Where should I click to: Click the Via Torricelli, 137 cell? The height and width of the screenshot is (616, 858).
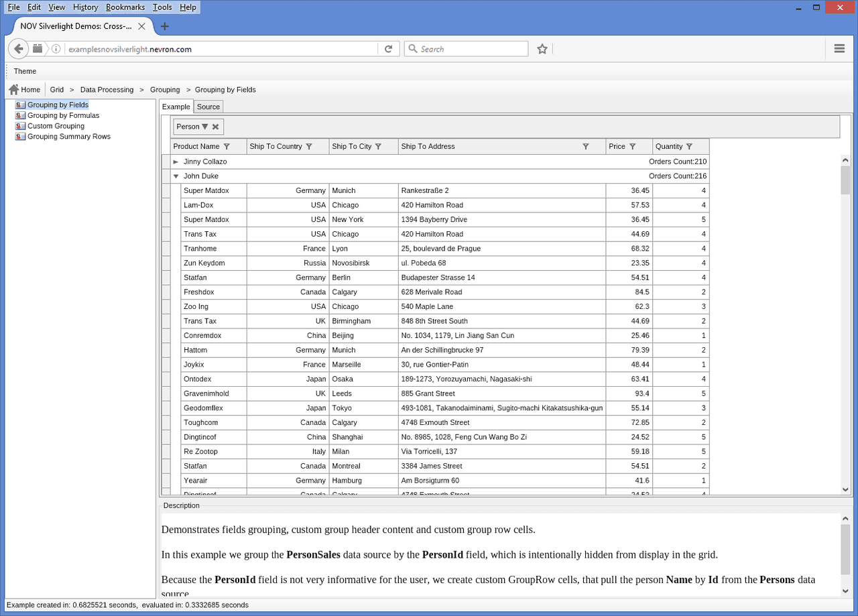click(502, 451)
